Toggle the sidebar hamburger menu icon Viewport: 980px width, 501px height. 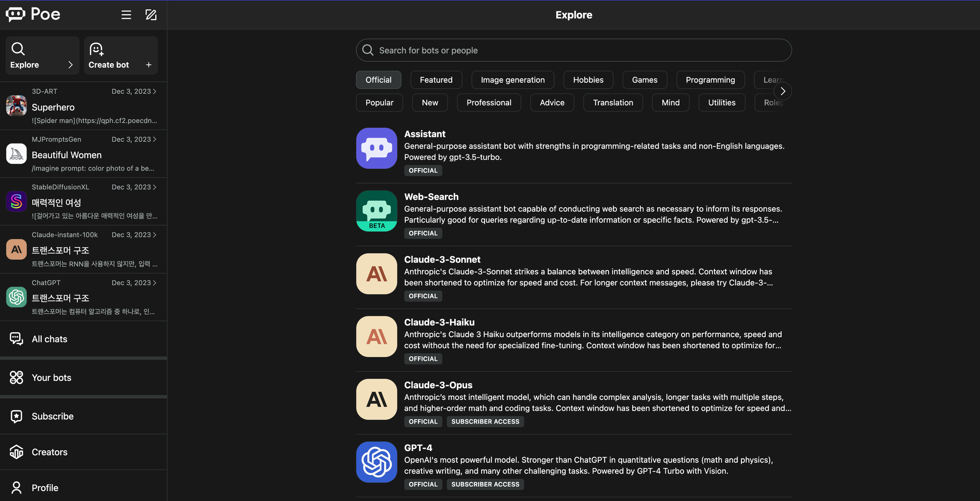click(x=126, y=15)
